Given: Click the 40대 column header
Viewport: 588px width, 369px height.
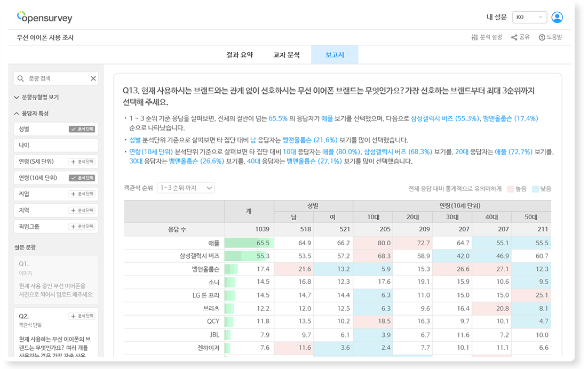Looking at the screenshot, I should pos(491,217).
